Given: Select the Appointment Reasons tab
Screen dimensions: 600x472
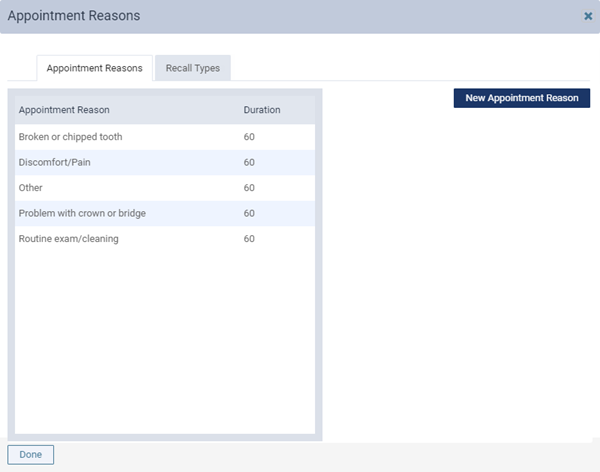Looking at the screenshot, I should click(x=94, y=68).
